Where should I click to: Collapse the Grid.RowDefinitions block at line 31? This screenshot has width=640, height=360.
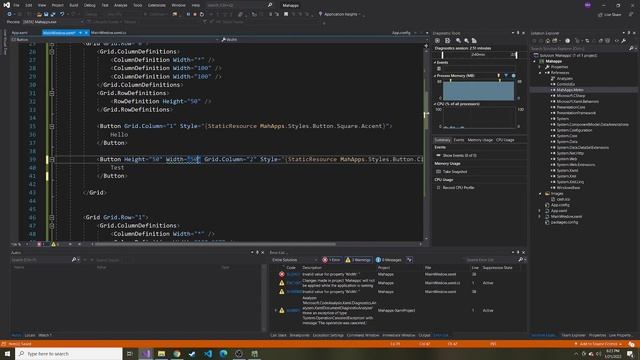52,93
